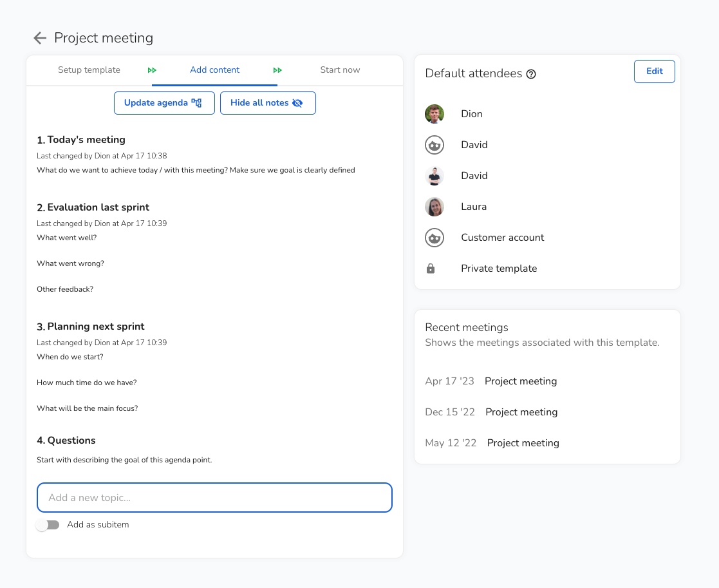719x588 pixels.
Task: Go to the Start now tab
Action: tap(340, 70)
